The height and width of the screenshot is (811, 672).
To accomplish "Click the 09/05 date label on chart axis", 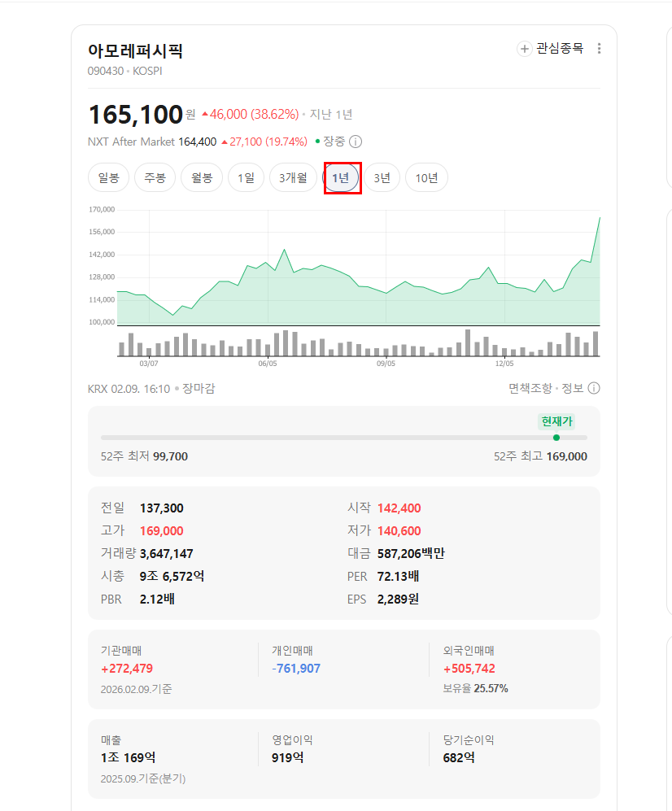I will coord(386,364).
